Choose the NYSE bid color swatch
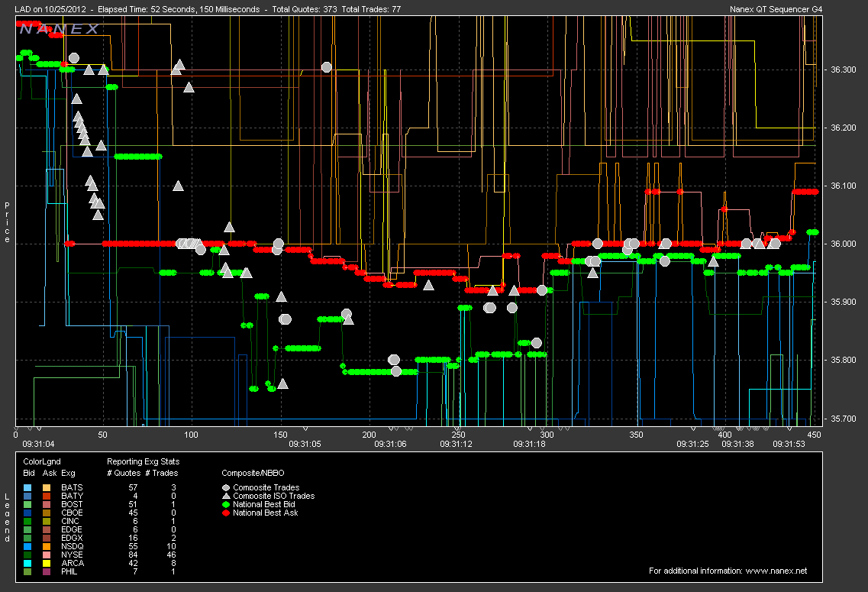 tap(27, 555)
